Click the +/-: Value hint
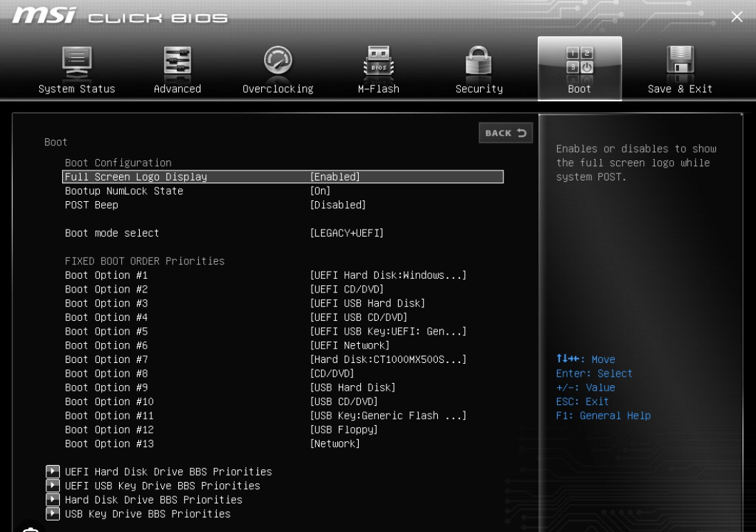The height and width of the screenshot is (532, 756). pos(586,387)
